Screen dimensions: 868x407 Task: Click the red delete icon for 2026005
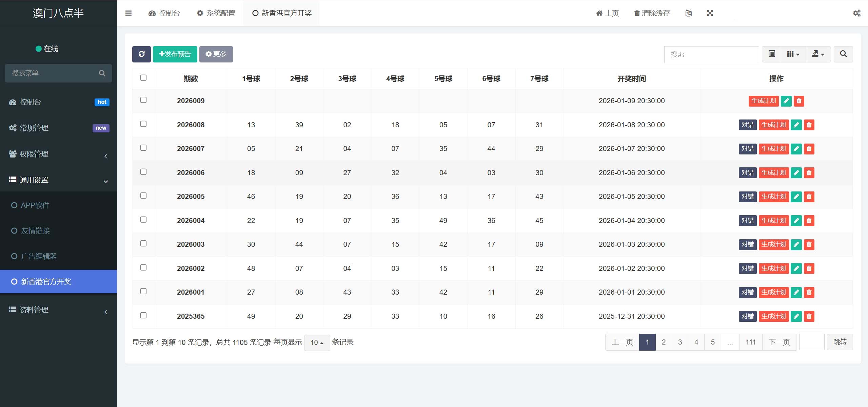pyautogui.click(x=809, y=197)
